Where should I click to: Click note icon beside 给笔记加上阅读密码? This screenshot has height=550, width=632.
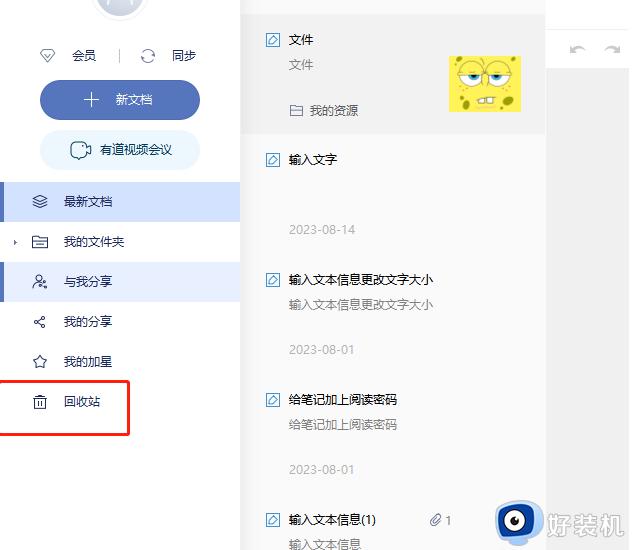[273, 400]
